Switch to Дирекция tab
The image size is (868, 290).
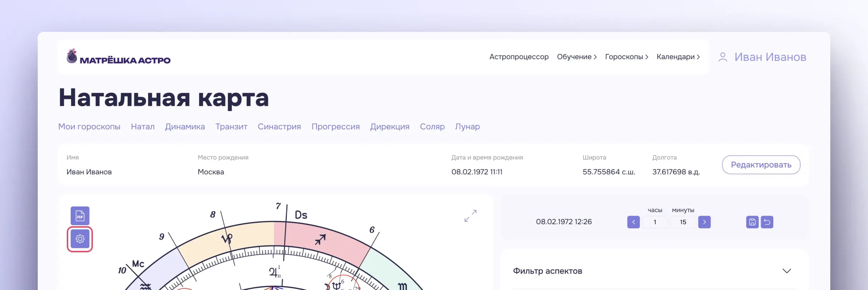(390, 127)
